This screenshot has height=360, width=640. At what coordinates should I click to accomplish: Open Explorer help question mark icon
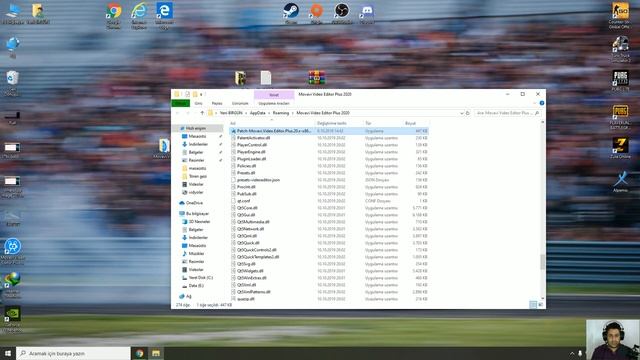tap(542, 103)
